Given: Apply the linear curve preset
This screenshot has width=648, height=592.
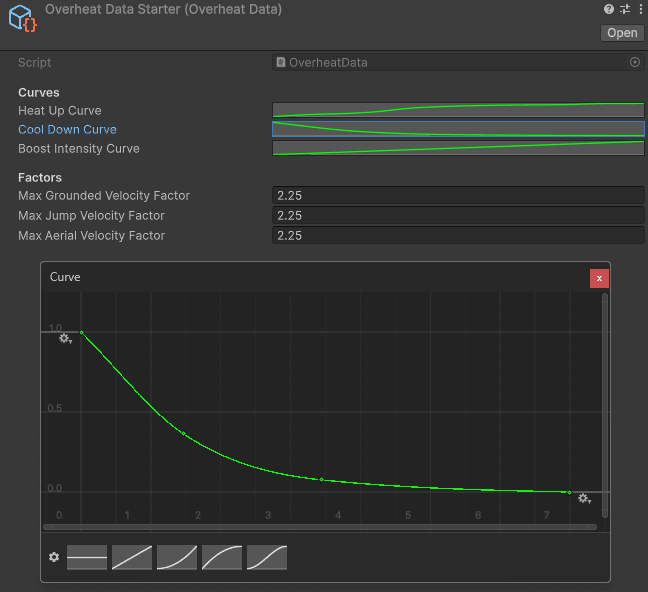Looking at the screenshot, I should click(132, 557).
